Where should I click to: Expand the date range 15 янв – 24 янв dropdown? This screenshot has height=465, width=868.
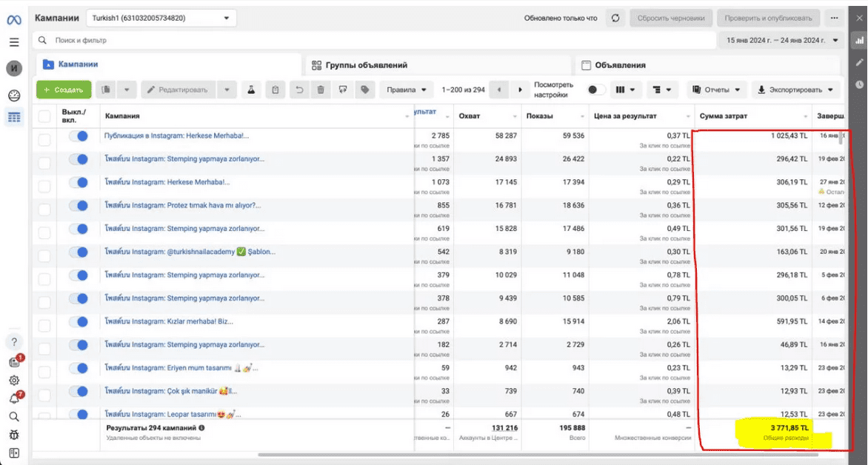point(781,40)
